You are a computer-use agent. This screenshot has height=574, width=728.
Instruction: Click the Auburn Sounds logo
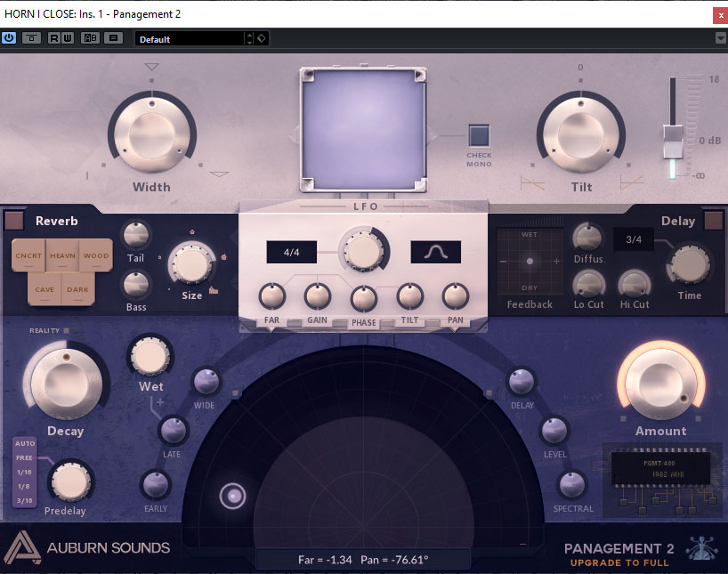(87, 548)
